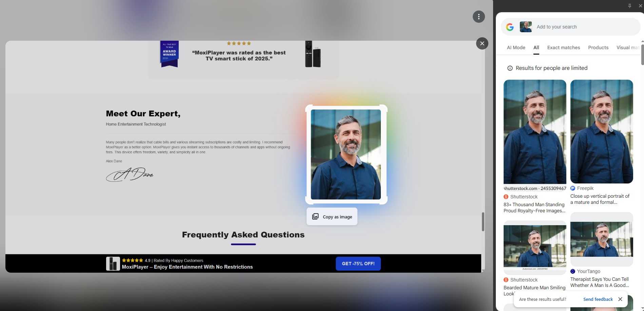Click the Google logo in search panel
The height and width of the screenshot is (311, 644).
click(x=510, y=27)
